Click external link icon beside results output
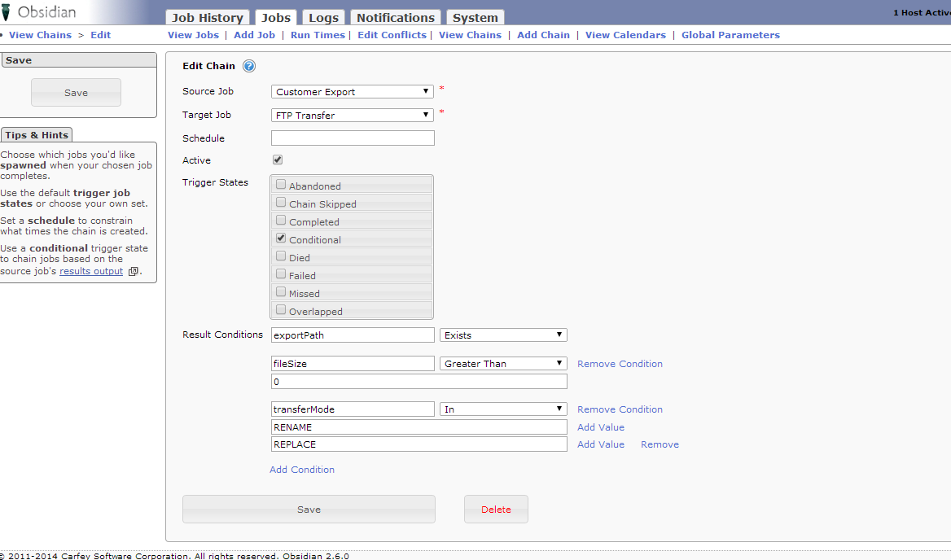Image resolution: width=951 pixels, height=560 pixels. pyautogui.click(x=134, y=272)
